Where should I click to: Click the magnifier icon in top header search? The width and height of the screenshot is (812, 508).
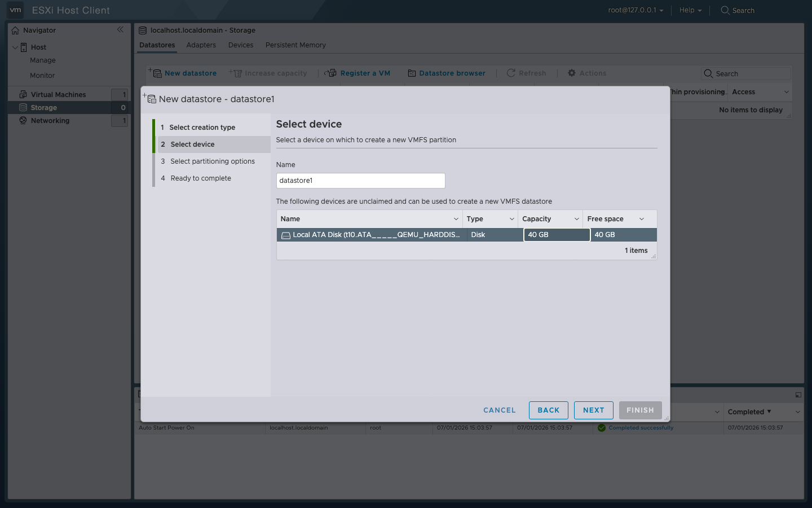pyautogui.click(x=725, y=10)
